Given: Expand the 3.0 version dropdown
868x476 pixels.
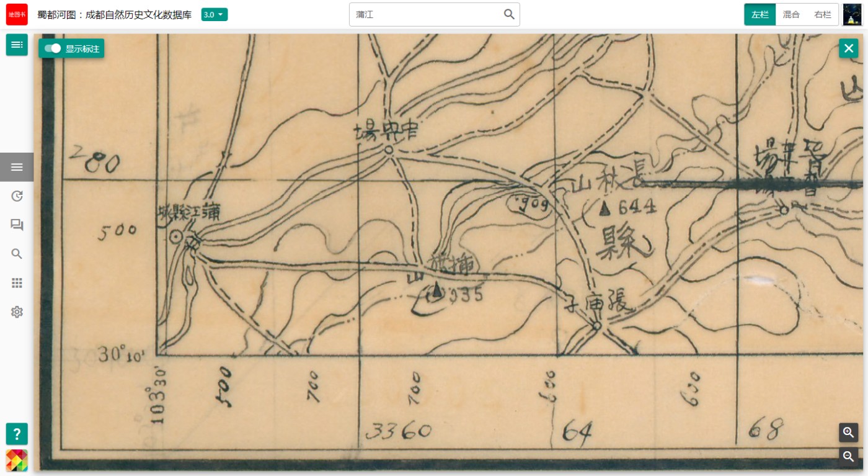Looking at the screenshot, I should [x=215, y=14].
